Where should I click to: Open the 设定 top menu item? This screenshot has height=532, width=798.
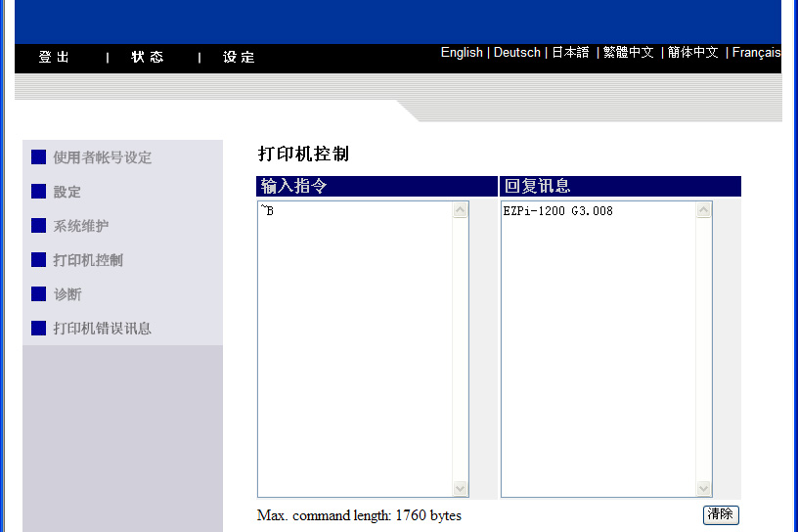coord(239,58)
